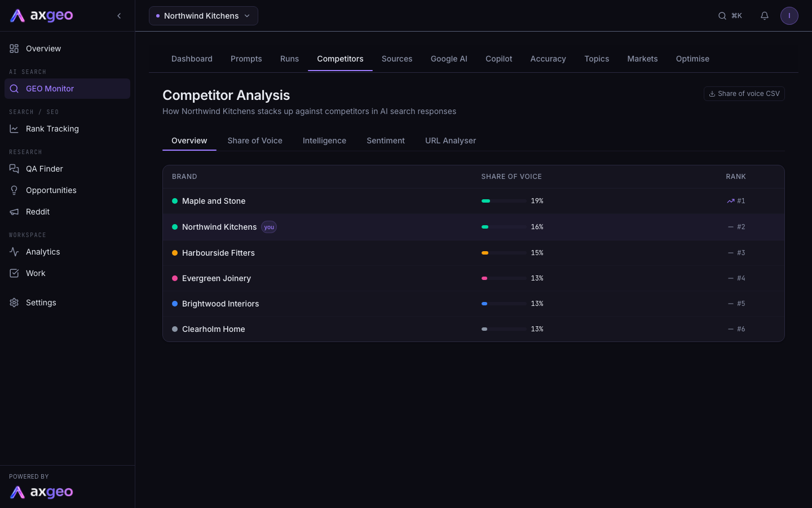Screen dimensions: 812x508
Task: Click the 'you' badge next to Northwind Kitchens
Action: 269,227
